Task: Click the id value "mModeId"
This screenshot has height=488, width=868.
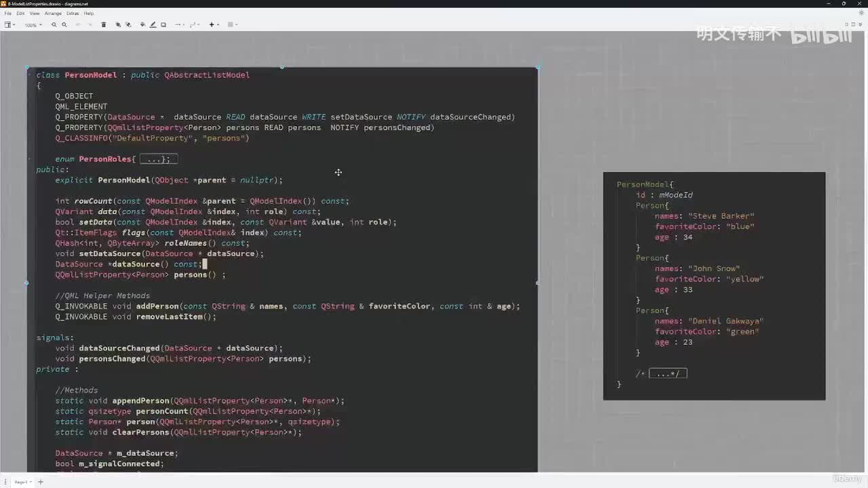Action: [x=676, y=195]
